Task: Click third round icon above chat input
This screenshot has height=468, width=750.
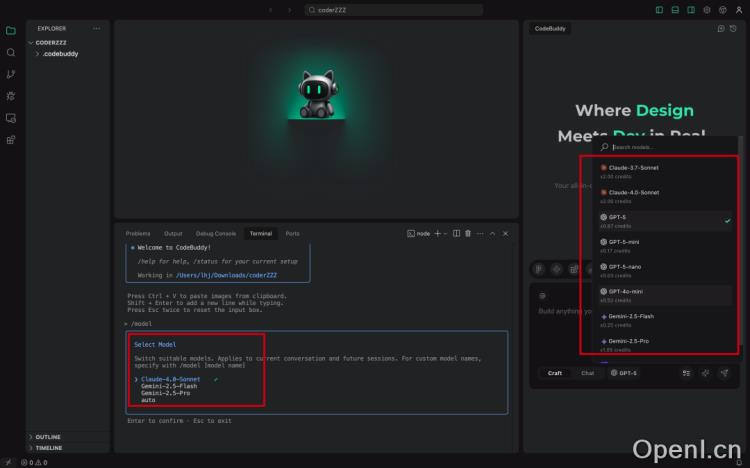Action: (x=574, y=269)
